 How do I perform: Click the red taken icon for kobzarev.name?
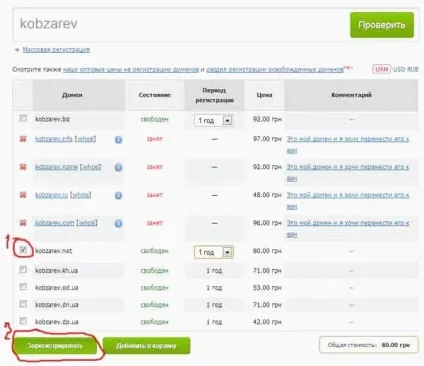click(x=23, y=167)
